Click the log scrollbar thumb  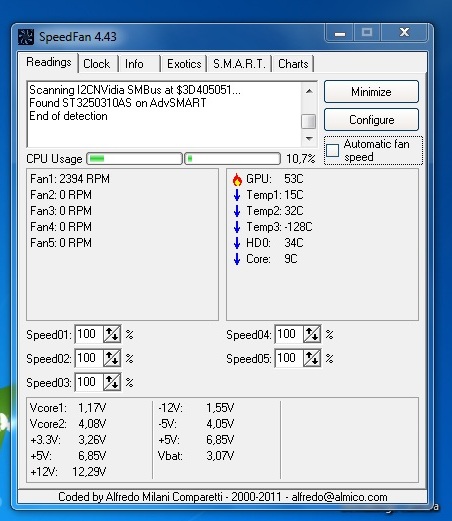(x=309, y=121)
